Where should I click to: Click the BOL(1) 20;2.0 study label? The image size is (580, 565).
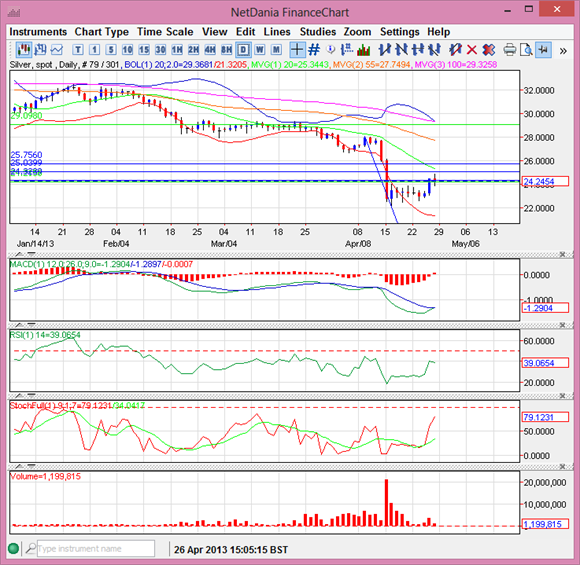[186, 65]
